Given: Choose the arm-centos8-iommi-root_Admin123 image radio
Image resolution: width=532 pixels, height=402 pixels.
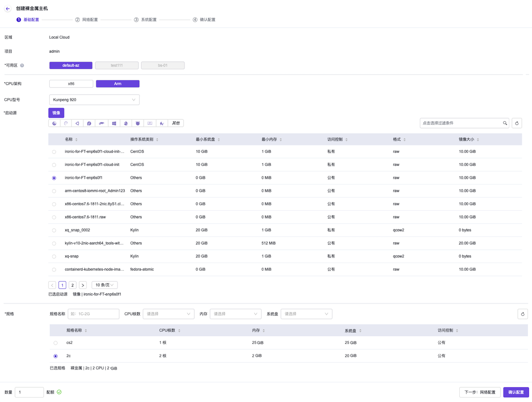Looking at the screenshot, I should tap(54, 191).
